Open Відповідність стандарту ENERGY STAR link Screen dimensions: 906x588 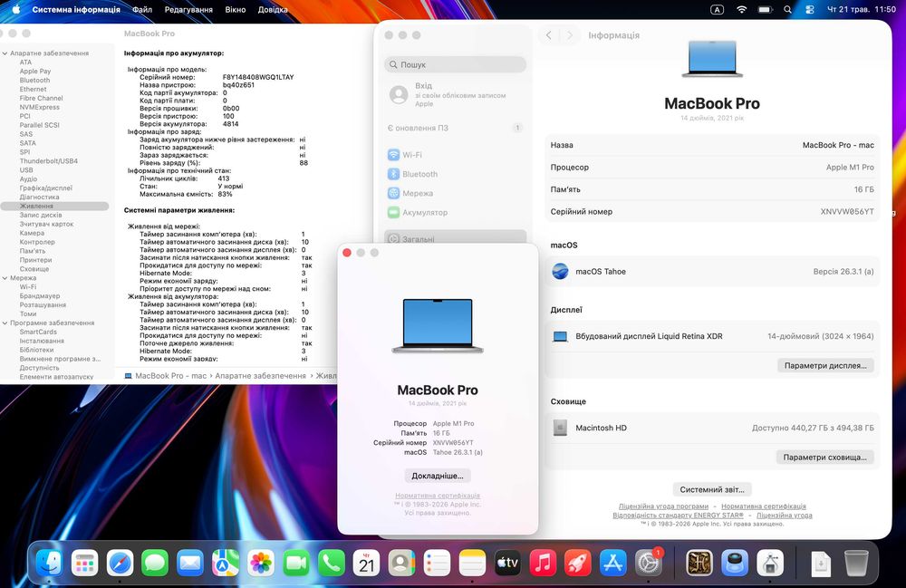click(x=678, y=516)
